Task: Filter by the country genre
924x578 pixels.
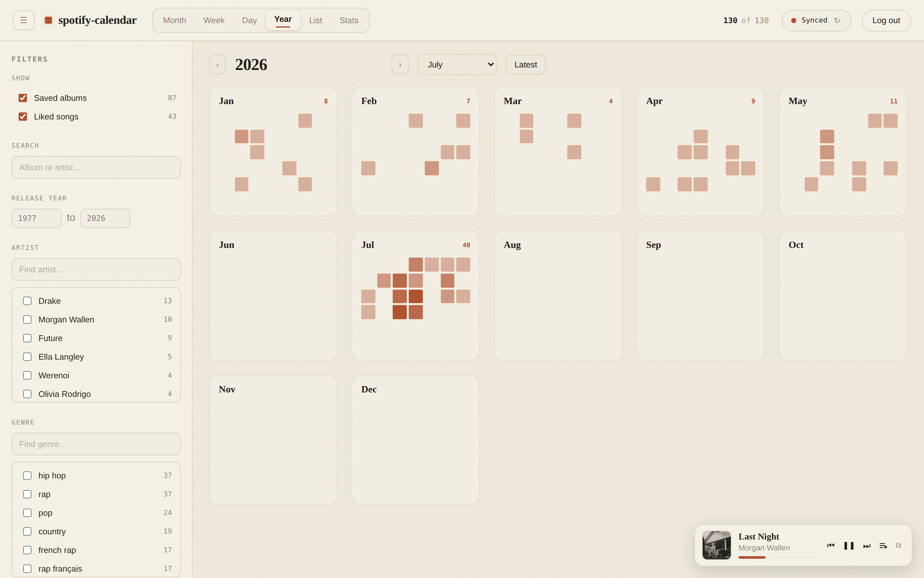Action: pyautogui.click(x=27, y=531)
